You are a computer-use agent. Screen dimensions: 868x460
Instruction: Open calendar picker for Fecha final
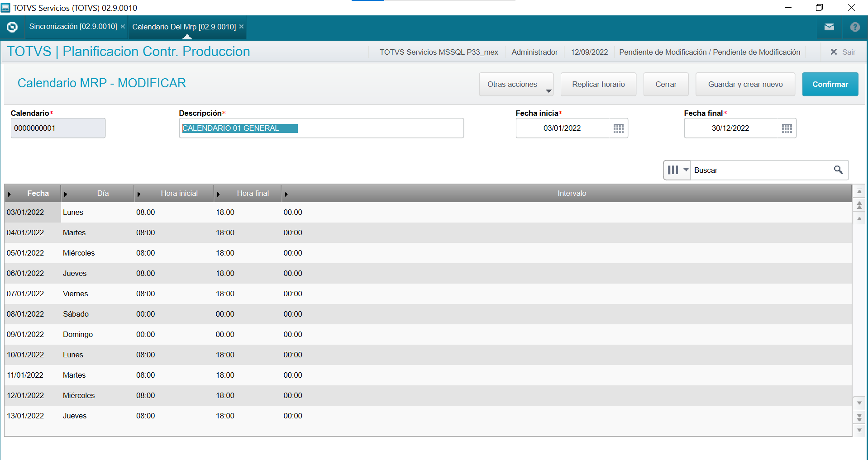pos(787,128)
